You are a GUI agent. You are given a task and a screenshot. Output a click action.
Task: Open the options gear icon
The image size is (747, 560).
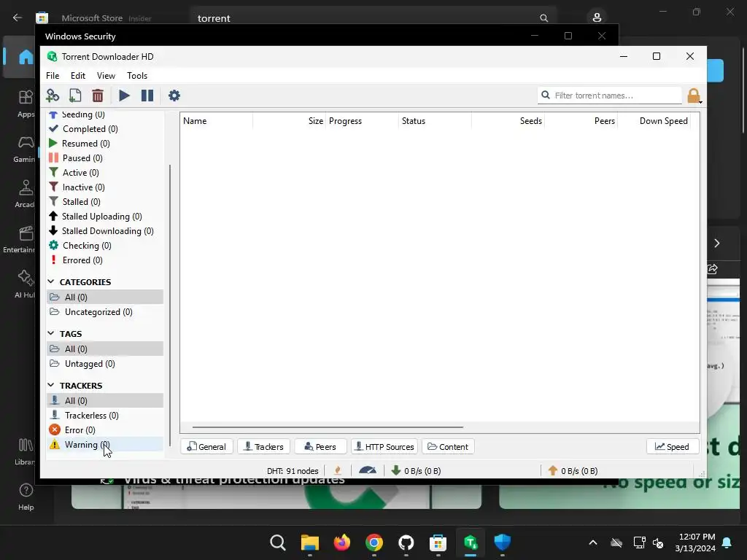174,96
